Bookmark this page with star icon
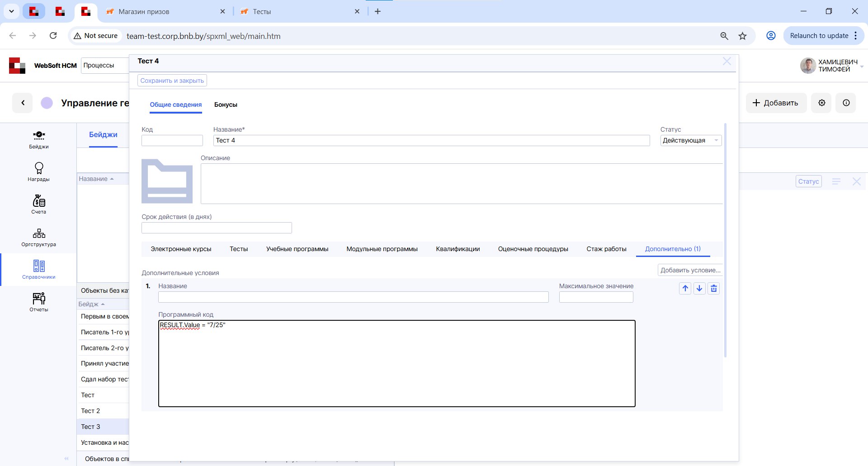The width and height of the screenshot is (868, 466). point(742,36)
